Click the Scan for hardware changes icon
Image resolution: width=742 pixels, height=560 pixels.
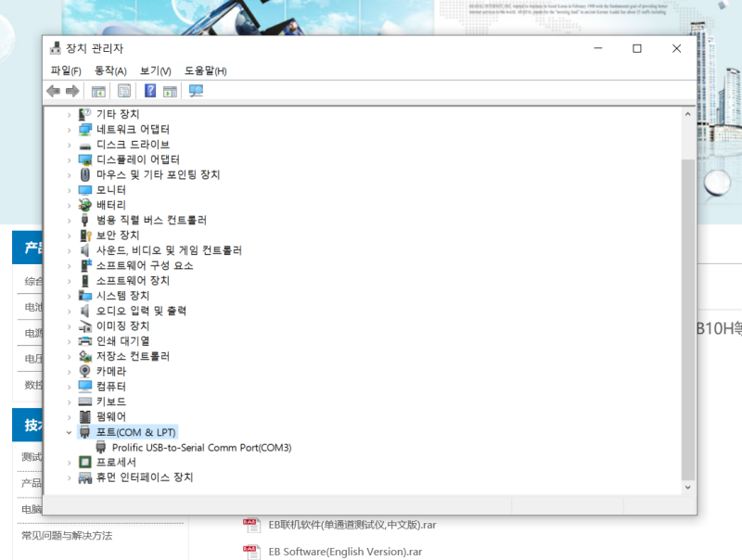pos(195,90)
